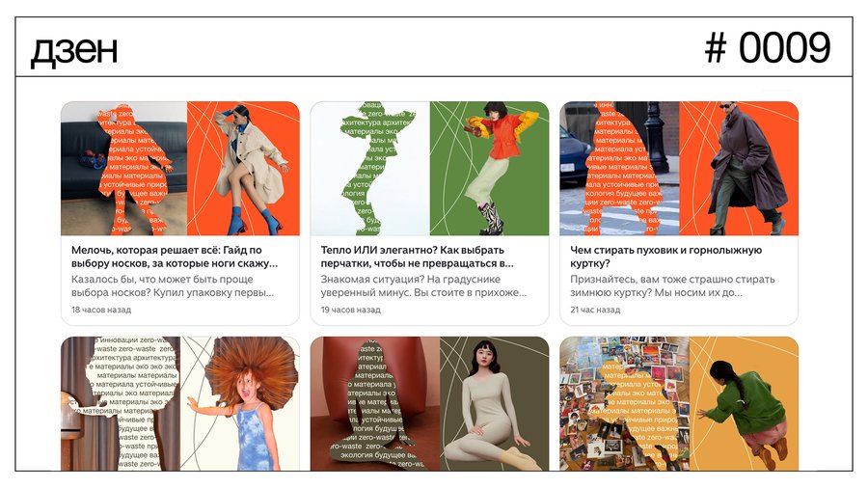Open thumbnail with green jacket on yellow

(679, 403)
